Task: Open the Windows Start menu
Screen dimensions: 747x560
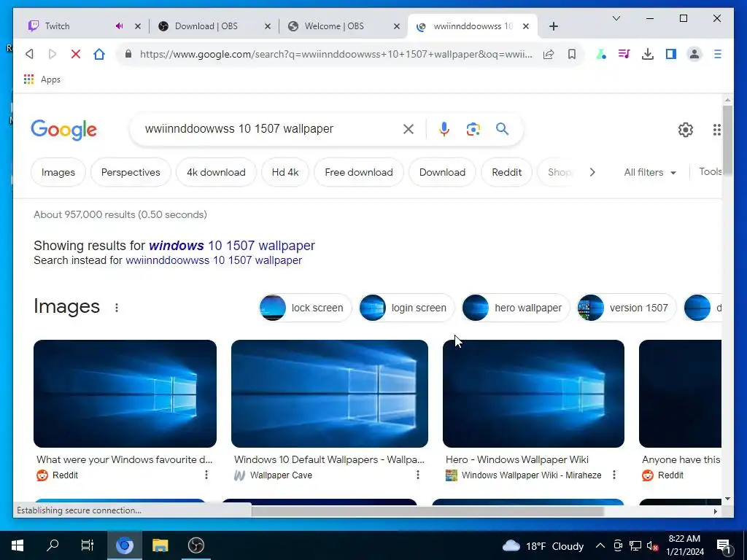Action: (x=18, y=545)
